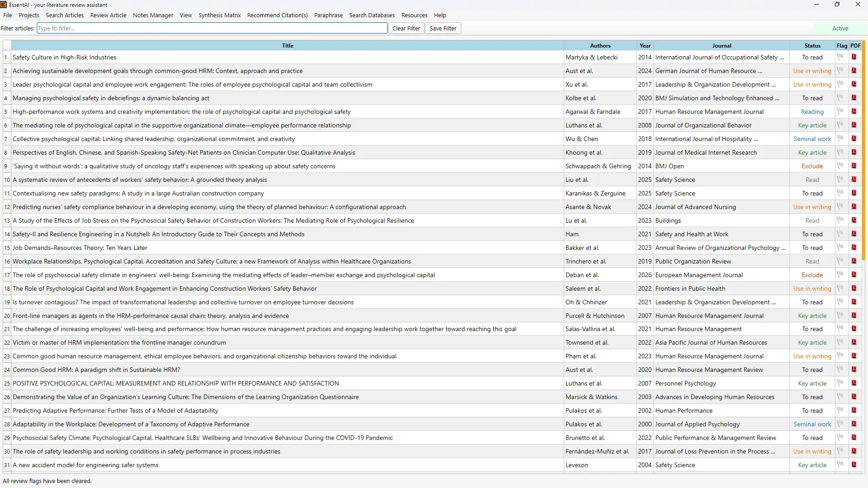Open the View menu
The image size is (868, 488).
click(185, 15)
